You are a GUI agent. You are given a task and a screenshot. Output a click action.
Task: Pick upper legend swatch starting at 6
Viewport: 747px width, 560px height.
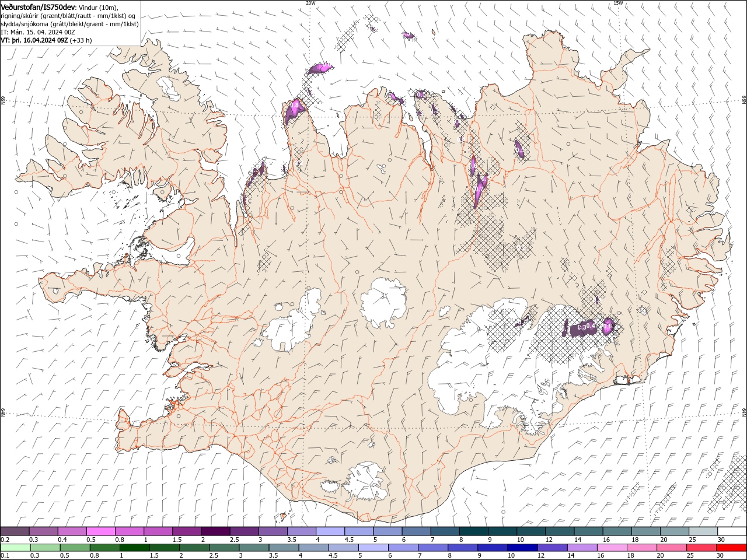click(417, 531)
